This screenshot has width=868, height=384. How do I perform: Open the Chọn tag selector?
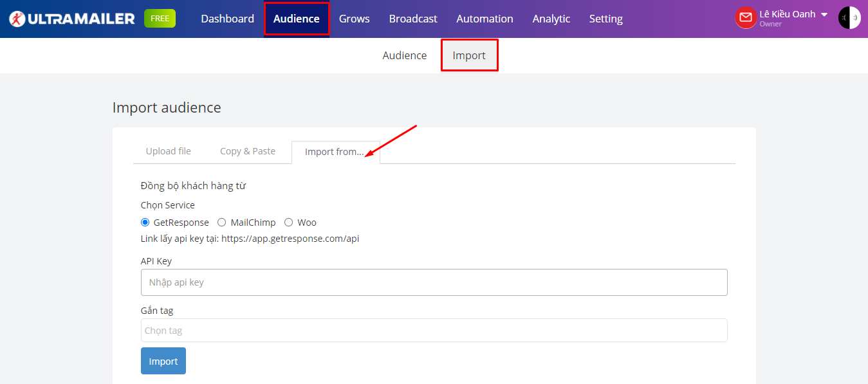434,331
